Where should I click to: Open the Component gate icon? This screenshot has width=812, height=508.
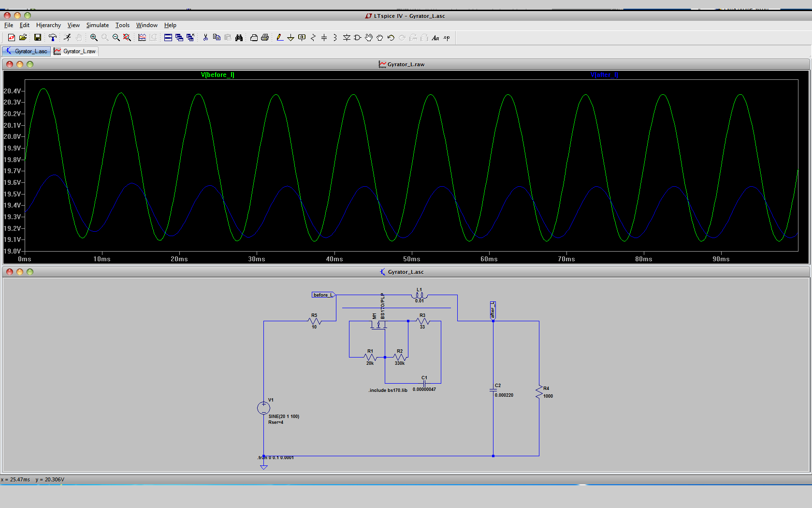358,38
